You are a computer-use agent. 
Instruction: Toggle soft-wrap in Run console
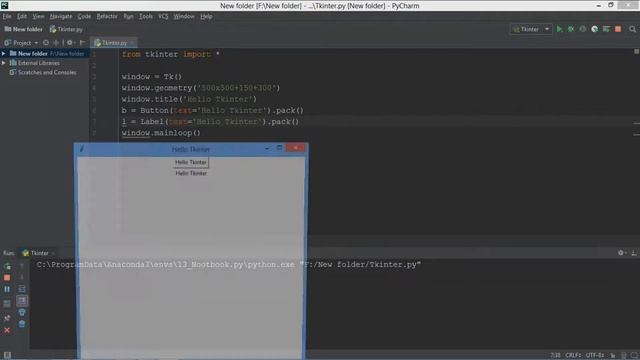pos(22,289)
